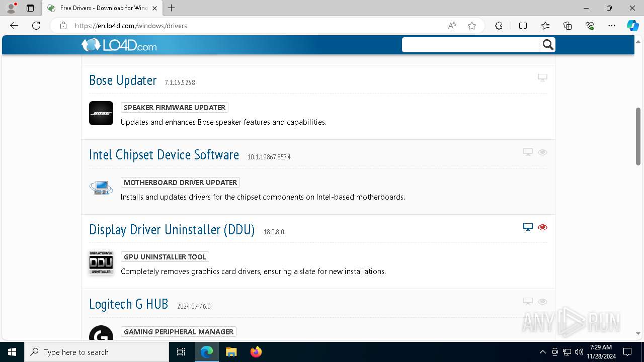Toggle the red eye icon for DDU
The height and width of the screenshot is (362, 644).
(x=542, y=227)
